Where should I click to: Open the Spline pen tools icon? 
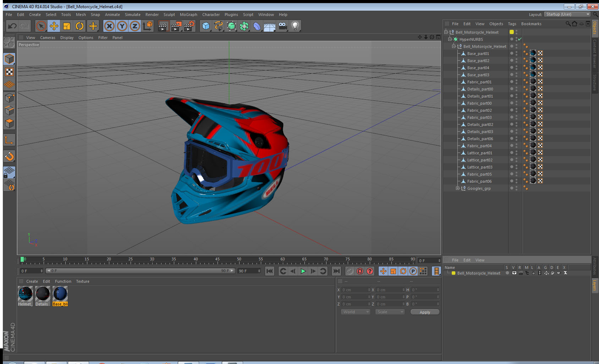[219, 26]
